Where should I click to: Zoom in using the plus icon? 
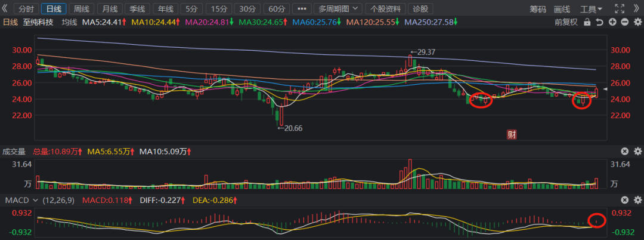(612, 22)
